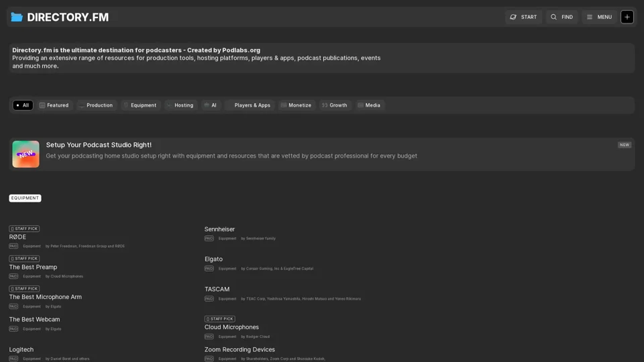Choose the Hosting filter
This screenshot has width=644, height=362.
[x=180, y=105]
